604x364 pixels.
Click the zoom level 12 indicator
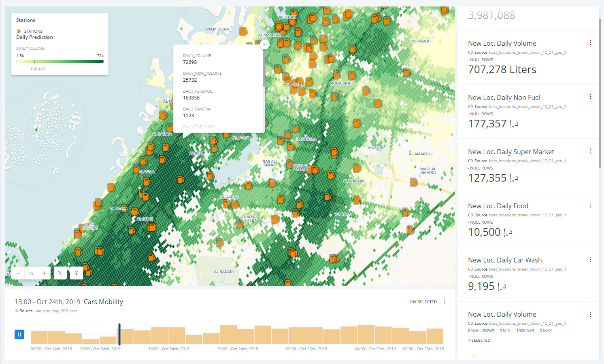(x=31, y=273)
